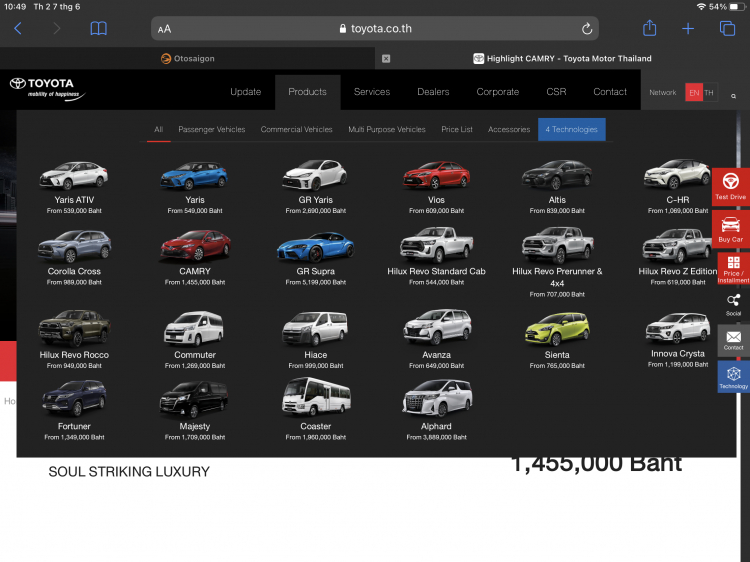This screenshot has width=750, height=562.
Task: Reload the page with refresh icon
Action: pyautogui.click(x=587, y=29)
